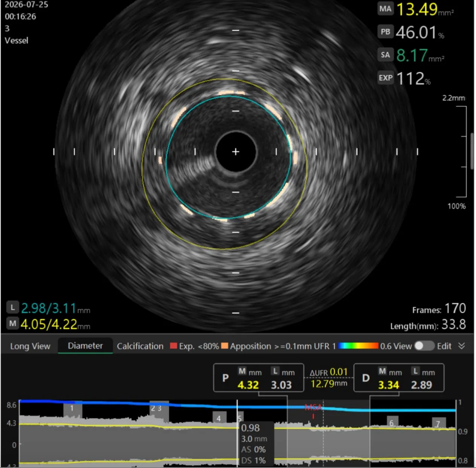The image size is (476, 468).
Task: Click the L badge in the D panel
Action: [x=415, y=371]
